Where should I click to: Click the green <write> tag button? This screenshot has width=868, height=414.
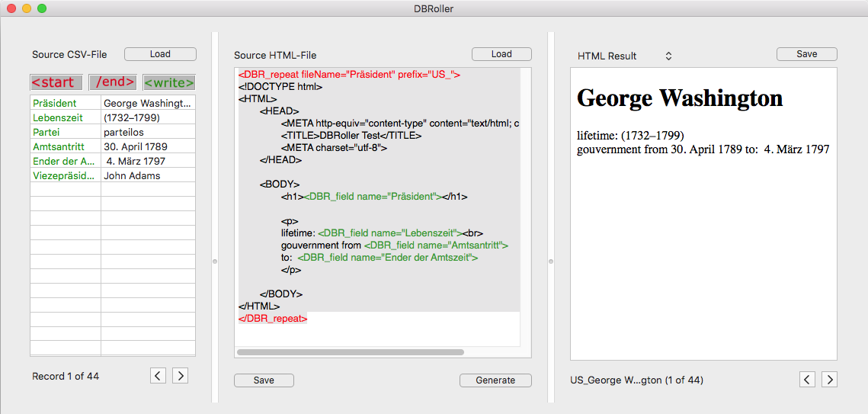168,82
